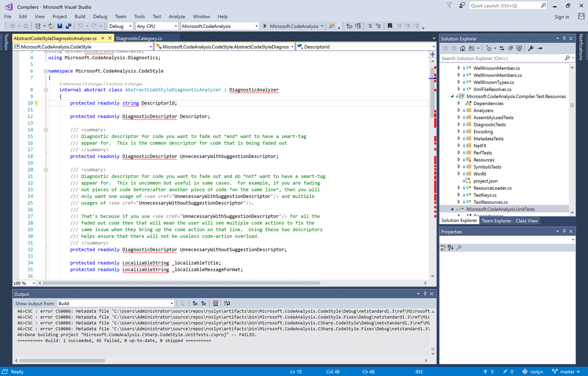
Task: Click the Find in Files toolbar icon
Action: coord(332,26)
